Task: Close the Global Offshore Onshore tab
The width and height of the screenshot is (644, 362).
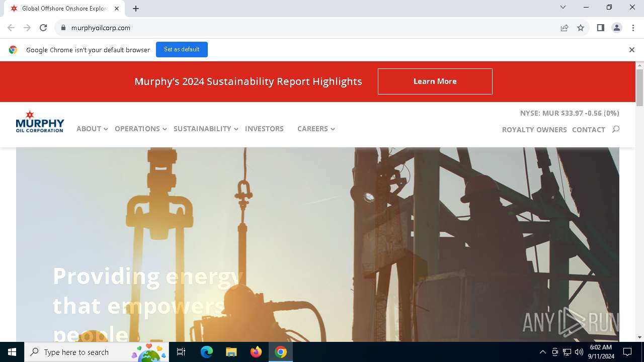Action: pyautogui.click(x=117, y=9)
